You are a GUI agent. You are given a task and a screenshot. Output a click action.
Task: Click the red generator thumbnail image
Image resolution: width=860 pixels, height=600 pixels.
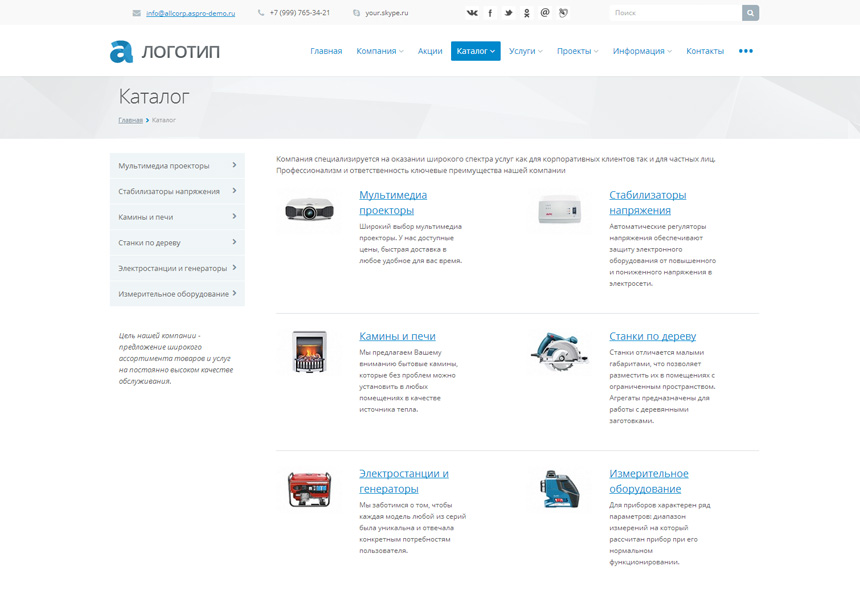(x=309, y=489)
